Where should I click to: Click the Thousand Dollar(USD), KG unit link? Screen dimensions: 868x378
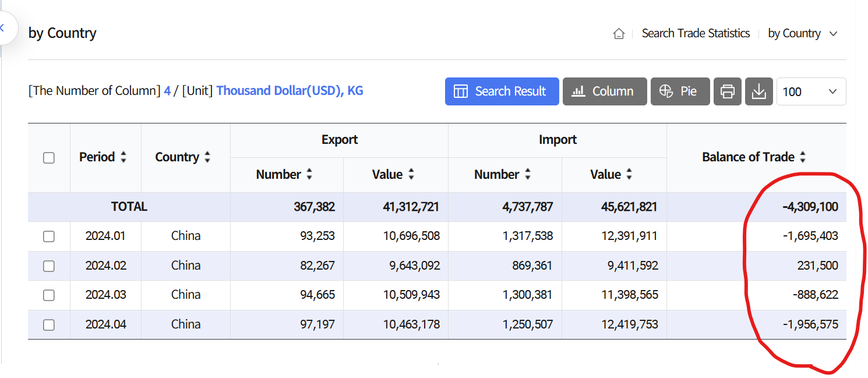click(290, 91)
